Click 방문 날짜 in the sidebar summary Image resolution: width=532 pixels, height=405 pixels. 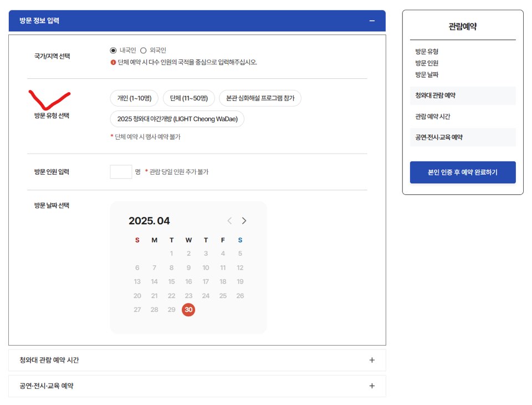click(427, 75)
